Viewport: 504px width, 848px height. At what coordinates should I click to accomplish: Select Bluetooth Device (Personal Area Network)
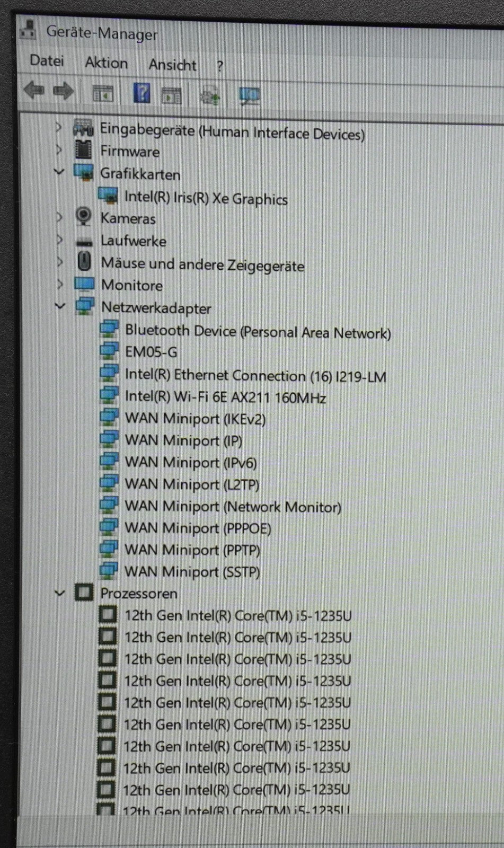[258, 332]
